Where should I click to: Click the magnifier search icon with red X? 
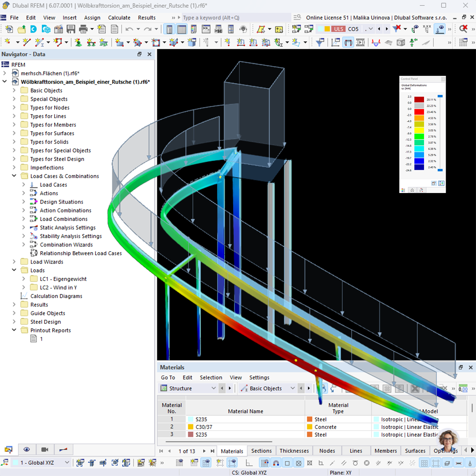pyautogui.click(x=463, y=29)
